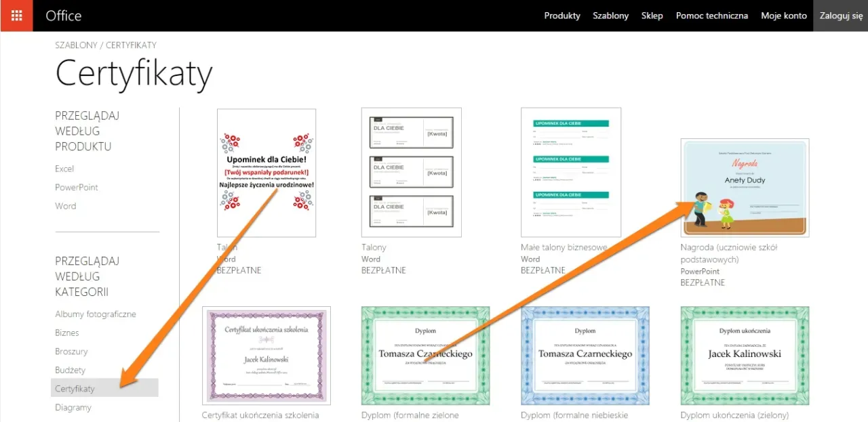Click BEZPŁATNE under Małe talony biznesowe

point(543,271)
